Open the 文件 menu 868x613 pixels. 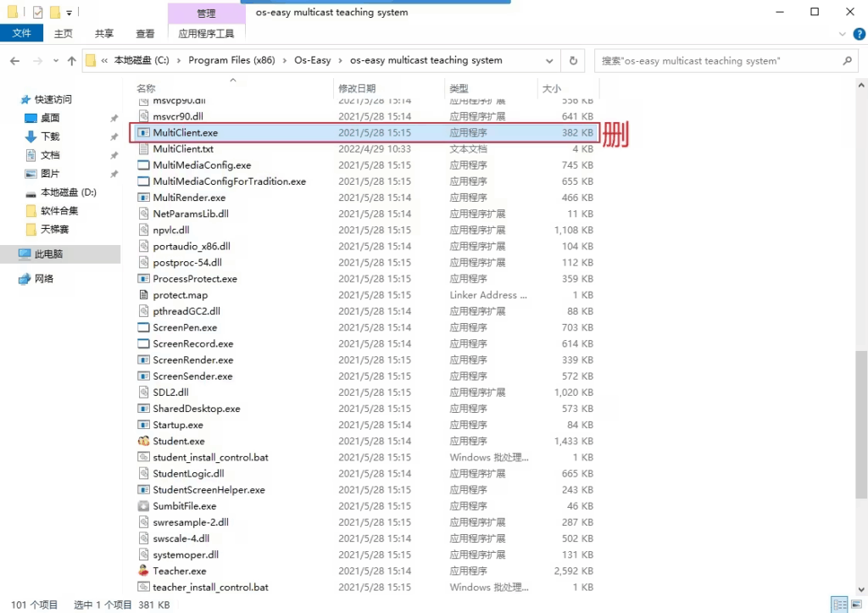(x=22, y=33)
